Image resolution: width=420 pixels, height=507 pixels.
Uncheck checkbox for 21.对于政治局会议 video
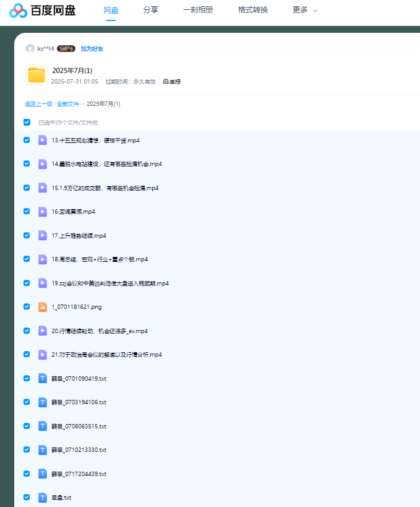(x=27, y=354)
